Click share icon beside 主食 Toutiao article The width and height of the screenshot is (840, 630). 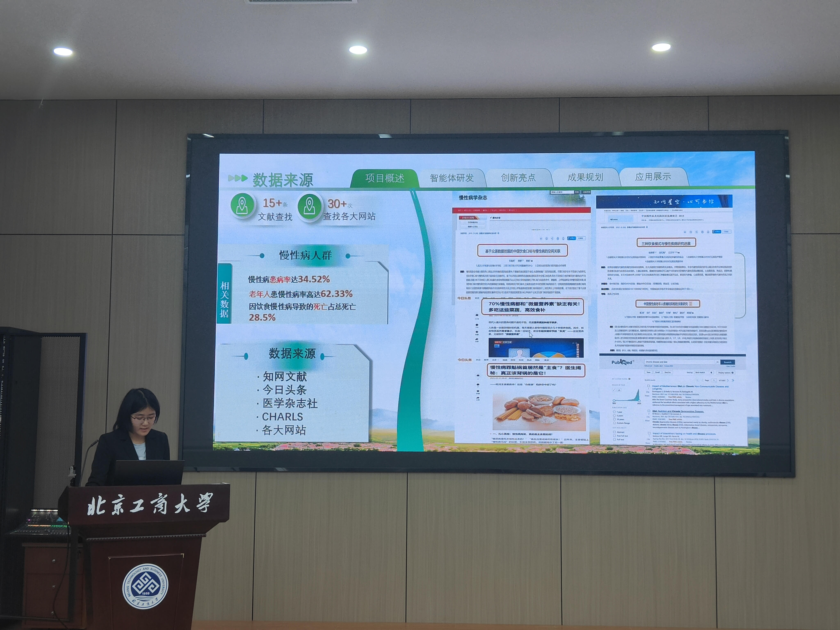(478, 398)
